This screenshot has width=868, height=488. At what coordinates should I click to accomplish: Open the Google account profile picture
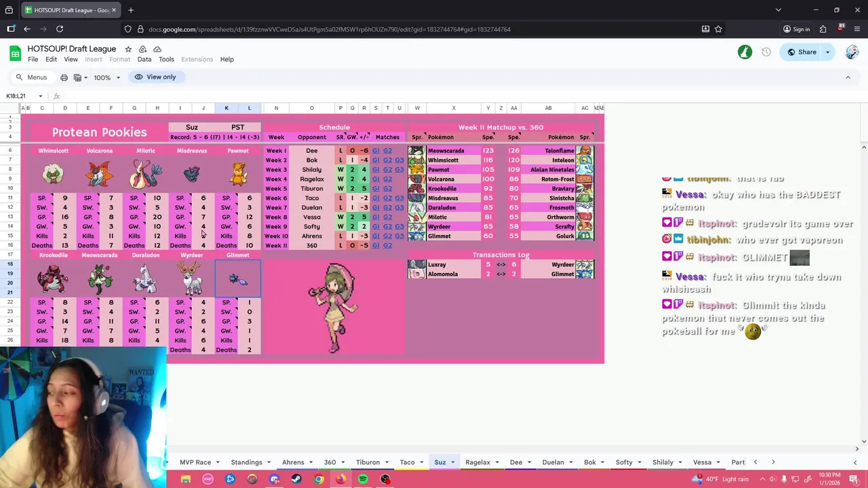[x=852, y=52]
